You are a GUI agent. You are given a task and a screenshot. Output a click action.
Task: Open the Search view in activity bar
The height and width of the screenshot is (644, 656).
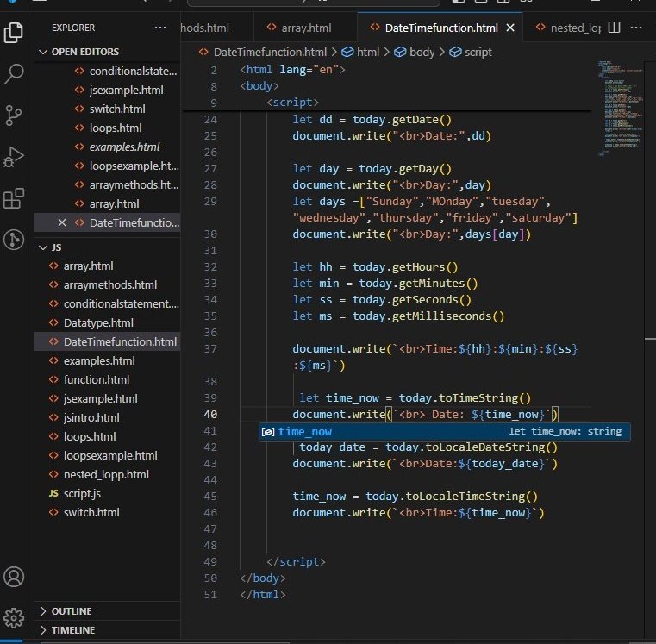click(14, 73)
